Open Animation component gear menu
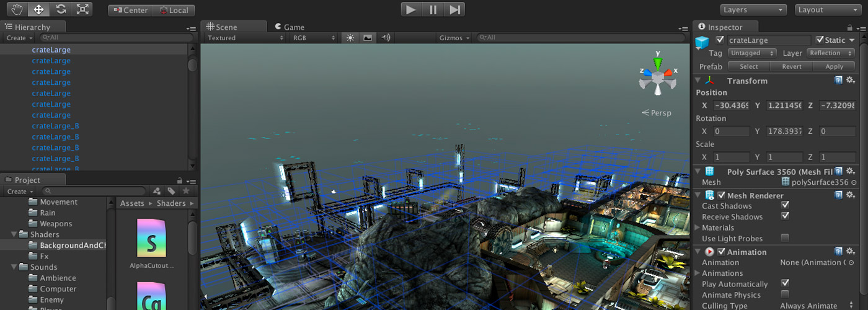This screenshot has height=310, width=868. point(851,252)
